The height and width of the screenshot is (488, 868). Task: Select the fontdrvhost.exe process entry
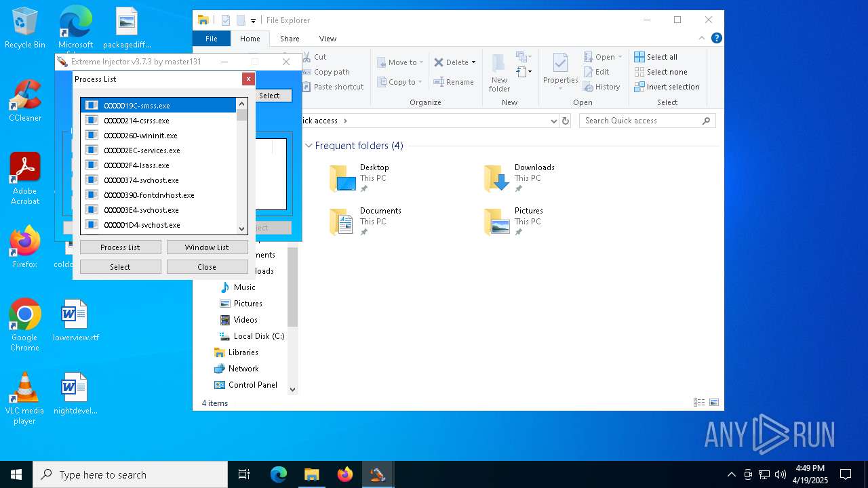(x=159, y=195)
